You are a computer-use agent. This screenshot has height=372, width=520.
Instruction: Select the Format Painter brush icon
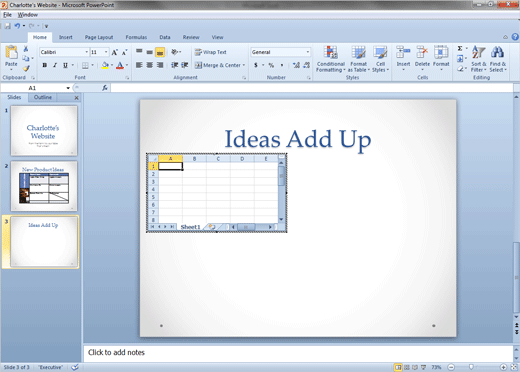click(26, 68)
